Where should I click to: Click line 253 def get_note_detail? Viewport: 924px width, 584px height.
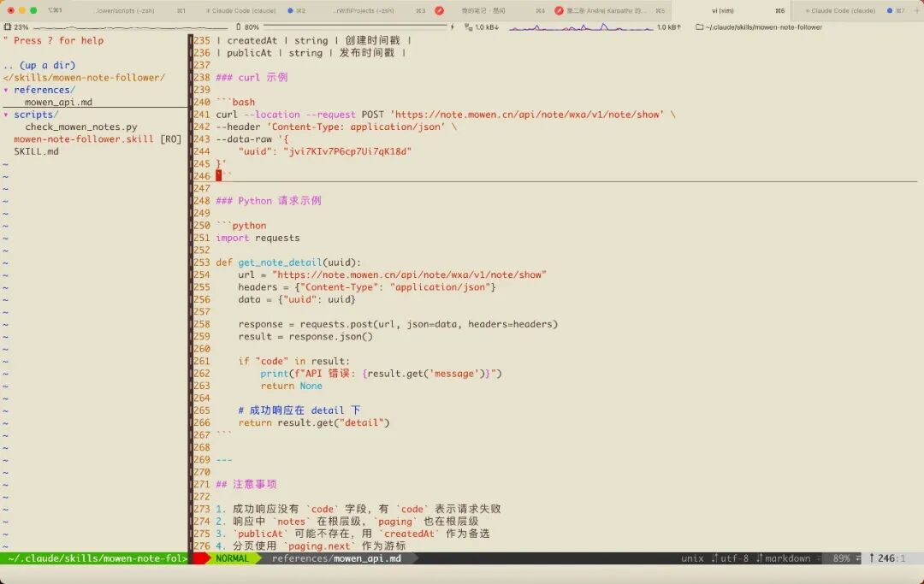coord(288,263)
